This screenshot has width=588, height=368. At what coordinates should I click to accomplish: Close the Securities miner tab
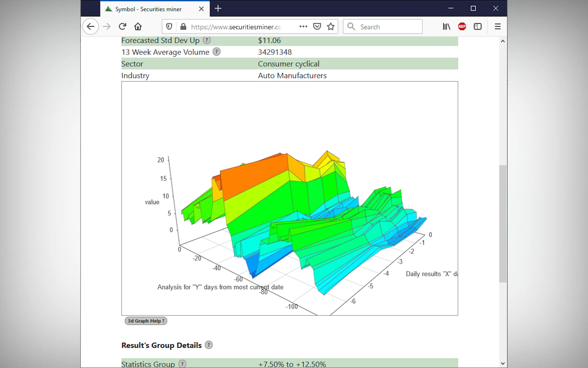click(x=201, y=9)
